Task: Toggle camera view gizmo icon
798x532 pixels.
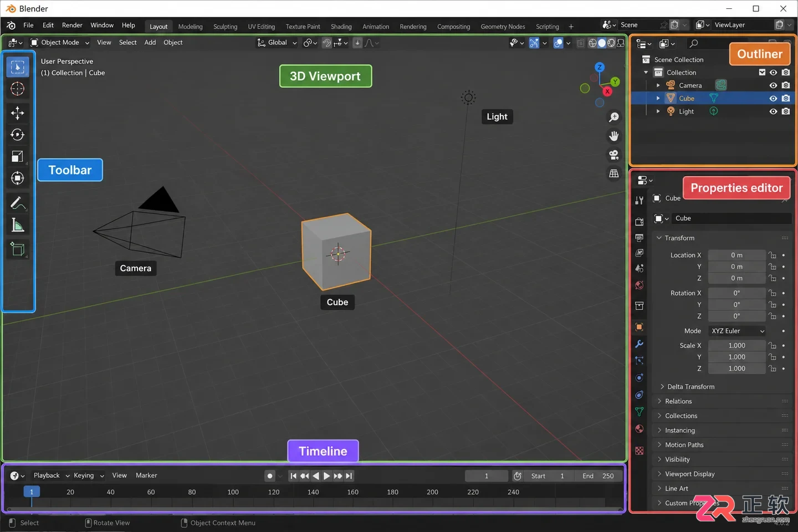Action: tap(614, 155)
